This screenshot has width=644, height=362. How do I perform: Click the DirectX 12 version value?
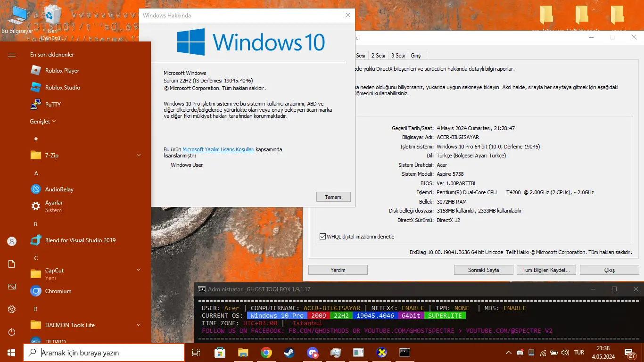pyautogui.click(x=448, y=220)
